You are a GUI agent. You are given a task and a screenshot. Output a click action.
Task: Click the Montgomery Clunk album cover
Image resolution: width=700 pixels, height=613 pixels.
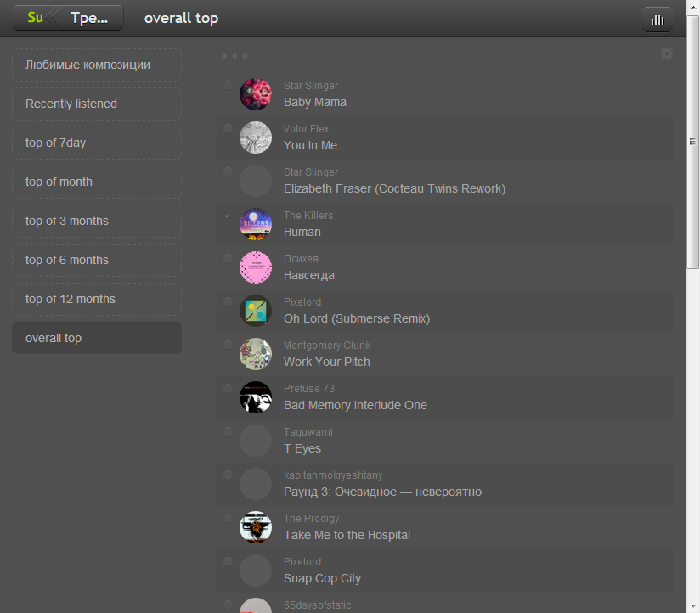[256, 354]
